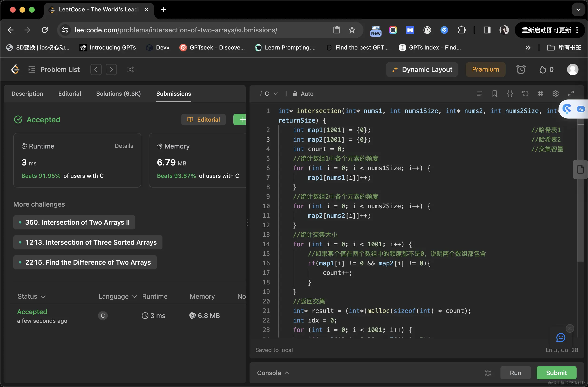This screenshot has height=387, width=588.
Task: Bookmark this page with star icon
Action: 352,30
